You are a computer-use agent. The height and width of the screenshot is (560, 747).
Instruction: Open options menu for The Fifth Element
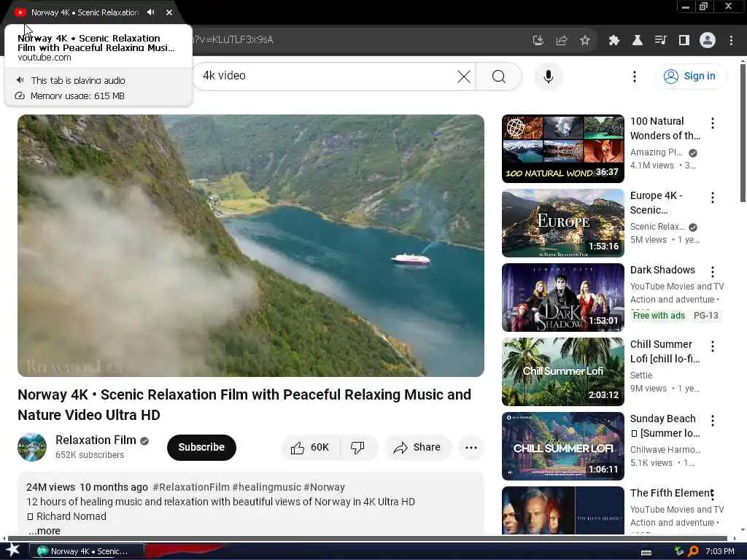tap(713, 494)
